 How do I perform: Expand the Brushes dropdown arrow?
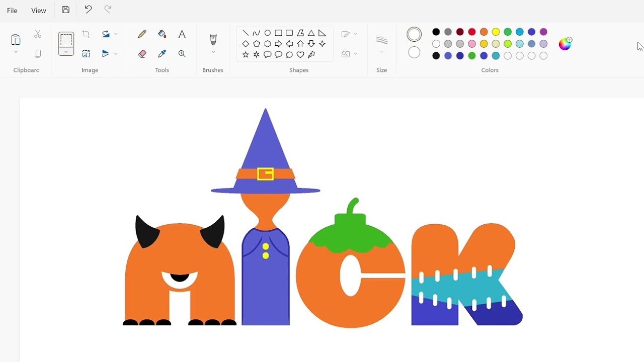pyautogui.click(x=213, y=52)
